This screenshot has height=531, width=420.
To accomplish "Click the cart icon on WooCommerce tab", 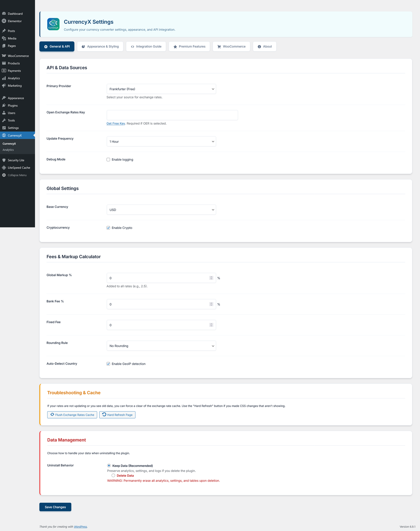I will 218,46.
